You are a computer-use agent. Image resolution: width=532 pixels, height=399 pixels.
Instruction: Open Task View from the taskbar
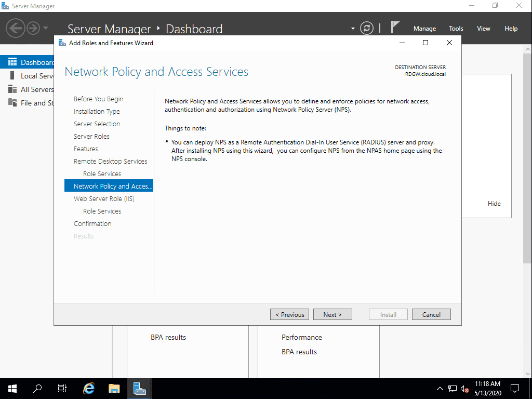[x=62, y=388]
